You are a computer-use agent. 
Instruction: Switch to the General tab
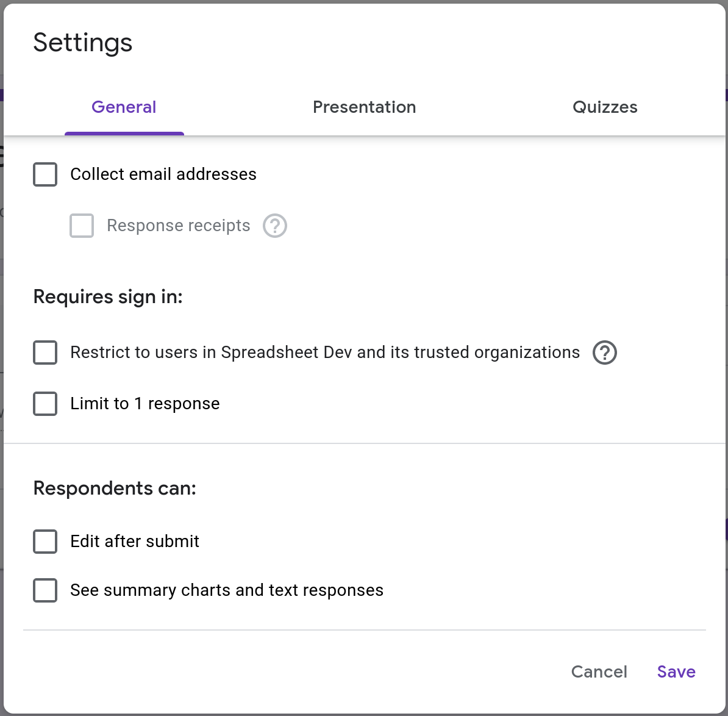pos(124,107)
